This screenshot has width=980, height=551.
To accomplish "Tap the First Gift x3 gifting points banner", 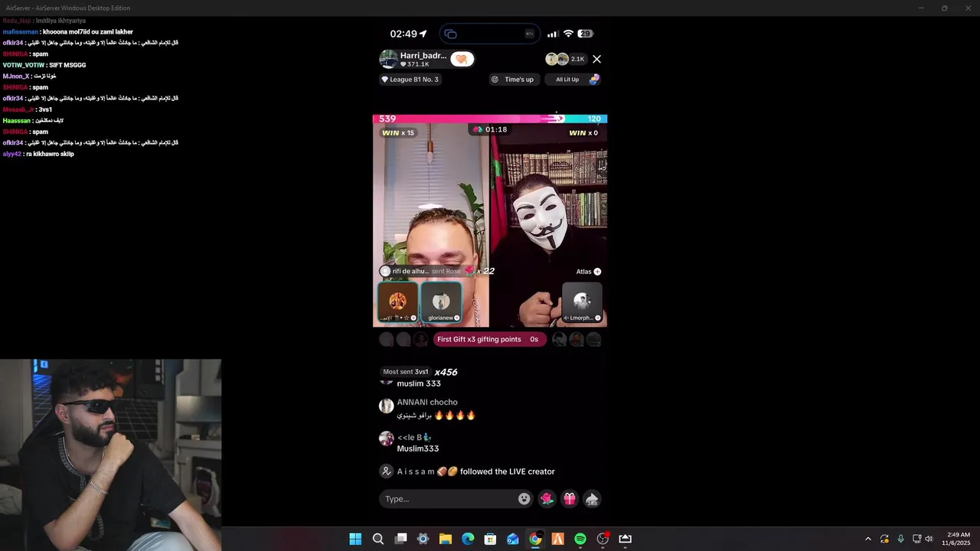I will 489,339.
